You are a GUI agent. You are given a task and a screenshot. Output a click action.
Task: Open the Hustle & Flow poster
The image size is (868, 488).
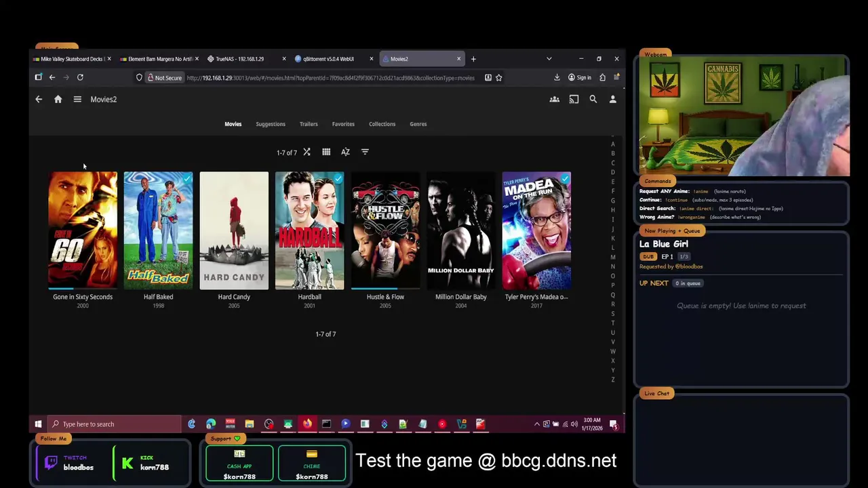click(x=385, y=230)
